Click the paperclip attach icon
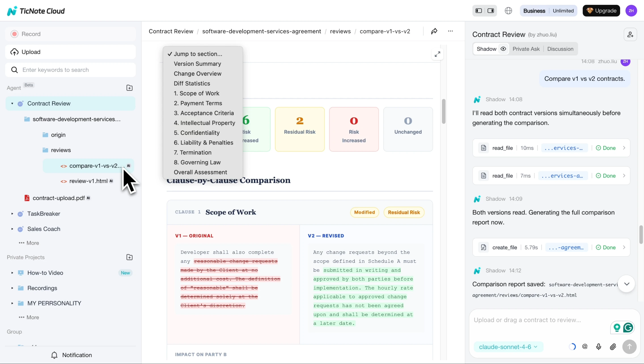The width and height of the screenshot is (644, 364). [x=613, y=347]
